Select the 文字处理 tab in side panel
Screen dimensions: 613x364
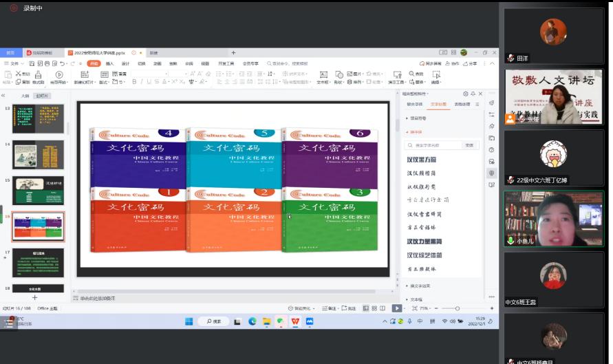click(439, 104)
